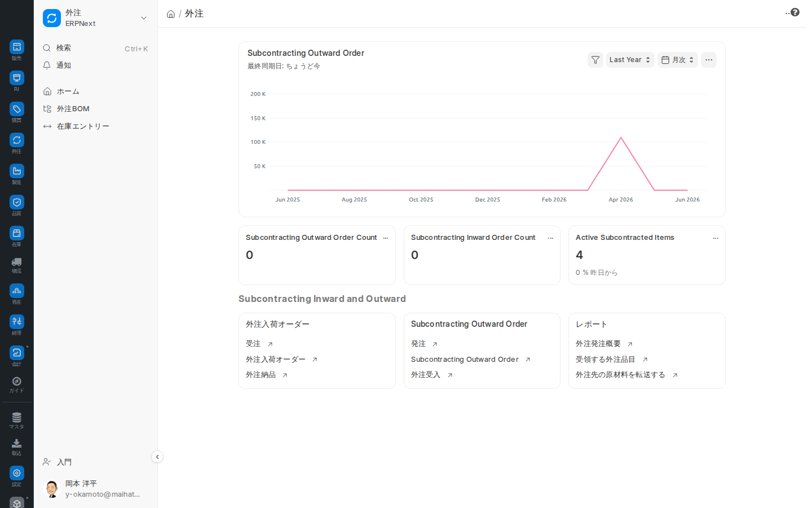The height and width of the screenshot is (508, 812).
Task: Click the home icon in the breadcrumb
Action: click(171, 14)
